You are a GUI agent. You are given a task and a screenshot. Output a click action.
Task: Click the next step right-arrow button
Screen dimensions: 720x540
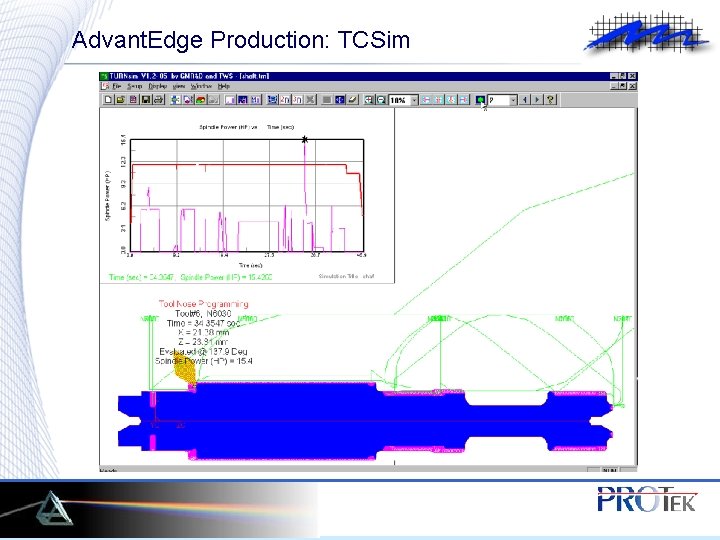tap(537, 100)
